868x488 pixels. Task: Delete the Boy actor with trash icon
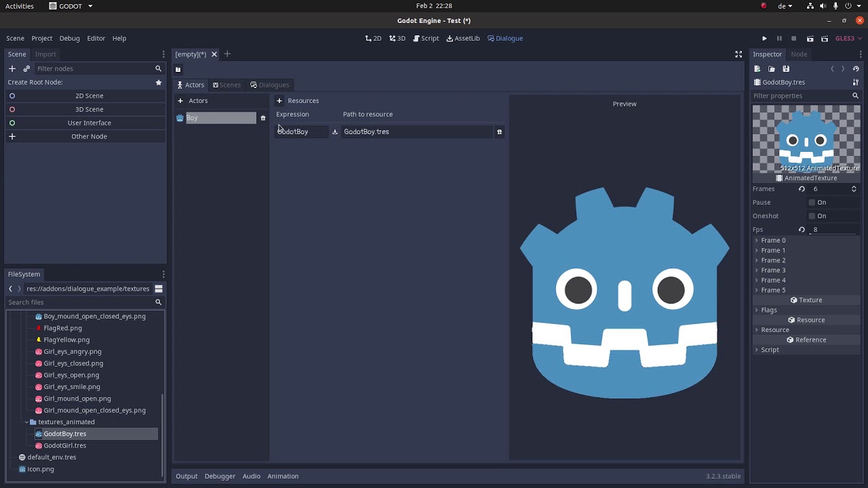(x=263, y=118)
